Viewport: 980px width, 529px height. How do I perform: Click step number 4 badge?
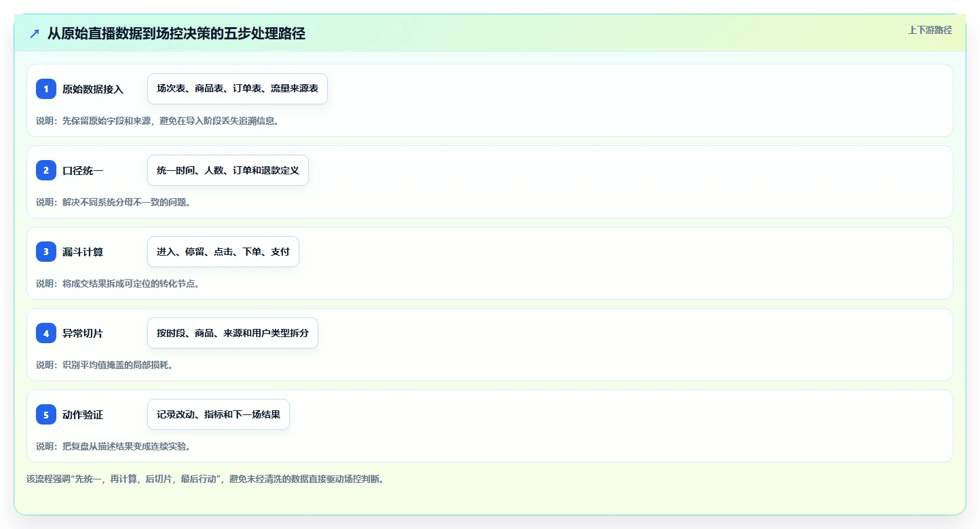pyautogui.click(x=46, y=333)
